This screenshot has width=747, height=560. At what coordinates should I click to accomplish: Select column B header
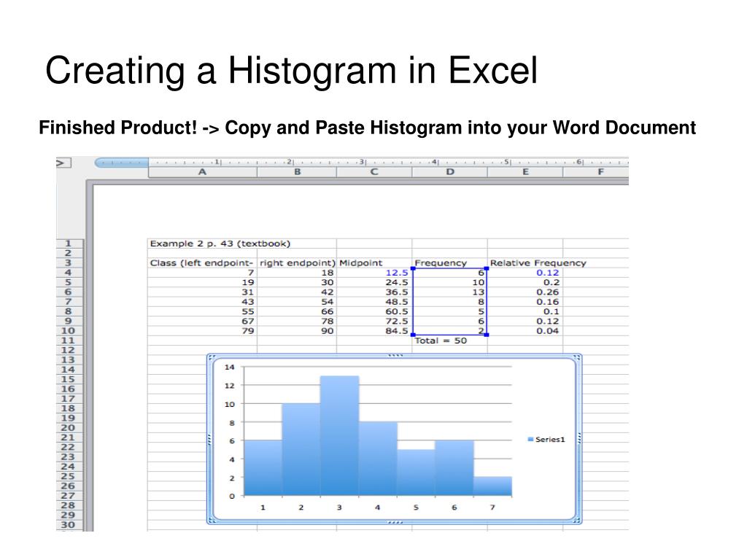297,172
